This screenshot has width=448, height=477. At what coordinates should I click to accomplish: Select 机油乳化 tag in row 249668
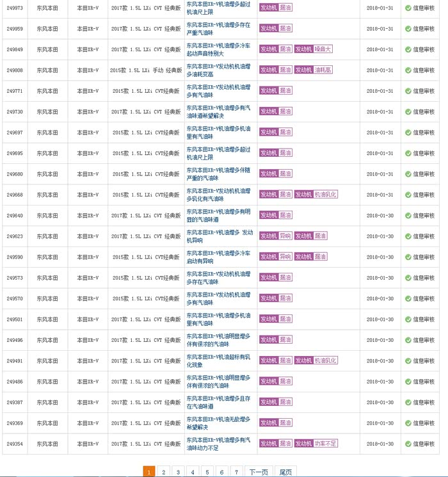coord(324,195)
